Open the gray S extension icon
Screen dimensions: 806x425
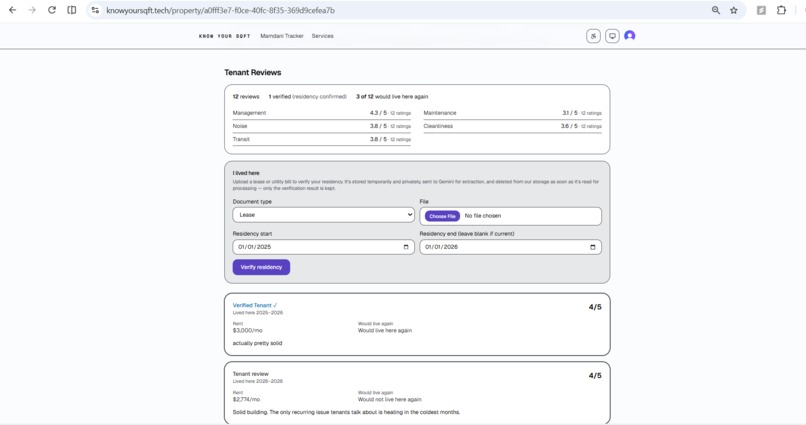coord(761,10)
